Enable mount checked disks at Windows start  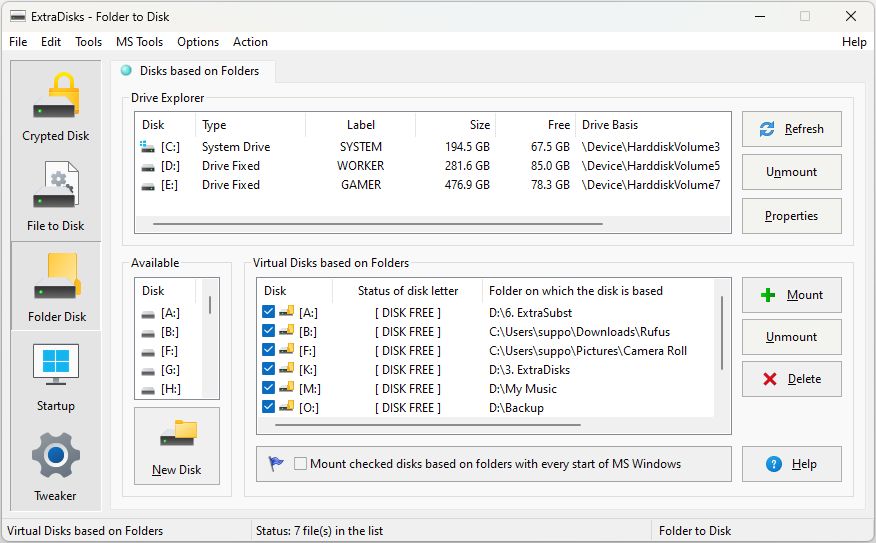coord(301,464)
